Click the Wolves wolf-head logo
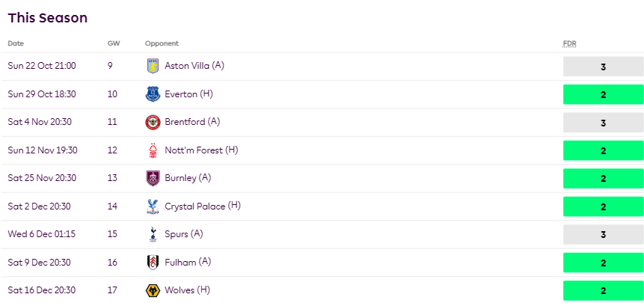Image resolution: width=644 pixels, height=303 pixels. (153, 290)
